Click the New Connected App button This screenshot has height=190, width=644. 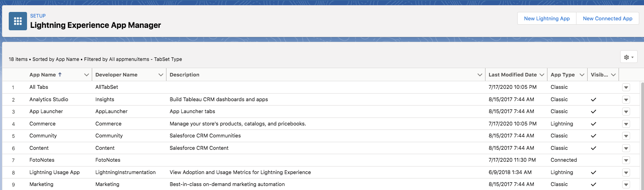pyautogui.click(x=607, y=18)
